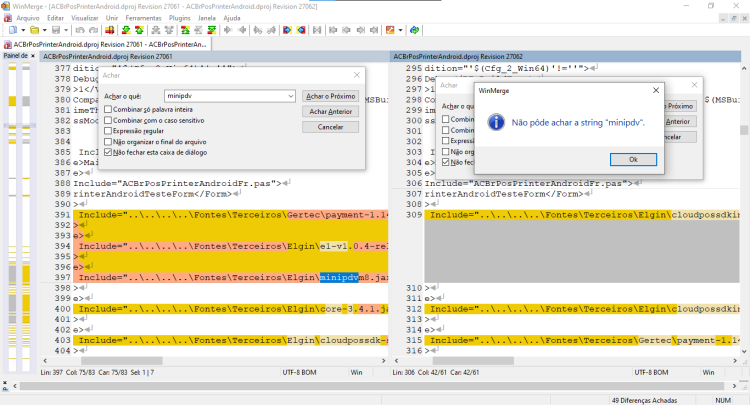This screenshot has height=405, width=750.
Task: Open Options via toolbar icon
Action: point(390,30)
